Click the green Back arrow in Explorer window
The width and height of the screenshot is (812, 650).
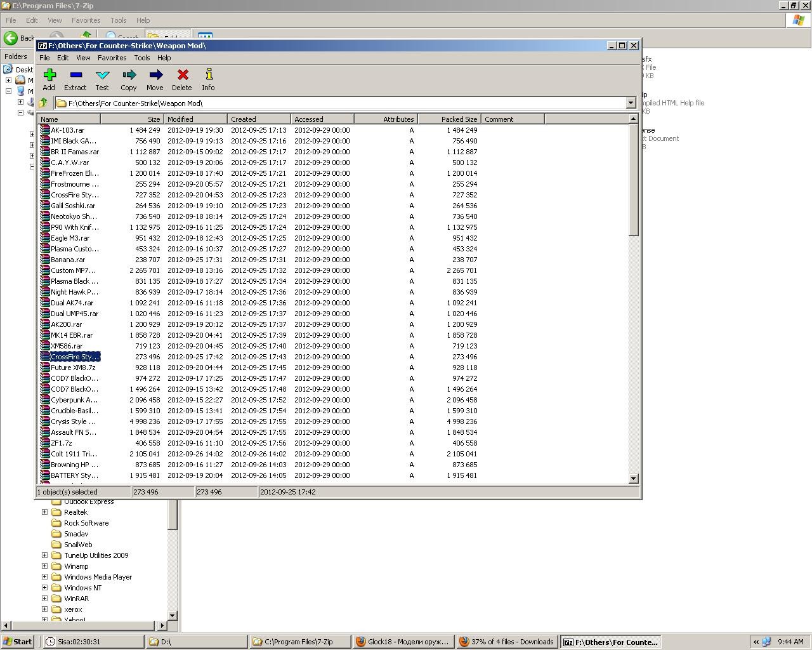point(11,38)
